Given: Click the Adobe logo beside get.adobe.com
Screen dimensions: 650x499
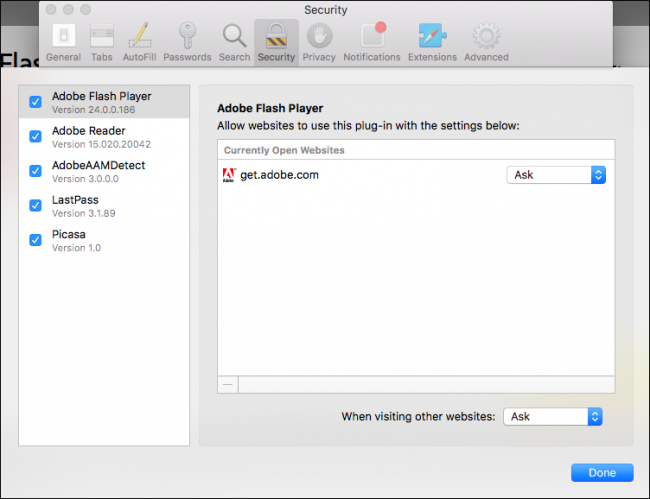Looking at the screenshot, I should click(229, 175).
